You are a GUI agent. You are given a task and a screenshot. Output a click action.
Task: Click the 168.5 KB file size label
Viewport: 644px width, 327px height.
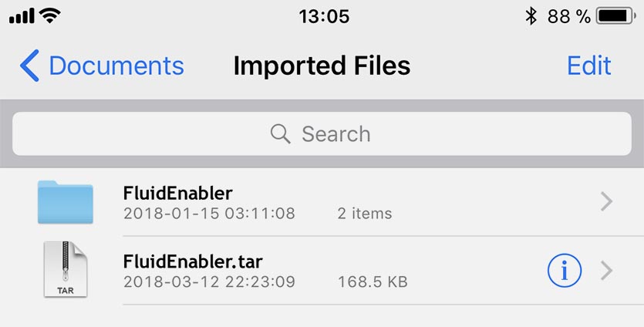(x=373, y=282)
